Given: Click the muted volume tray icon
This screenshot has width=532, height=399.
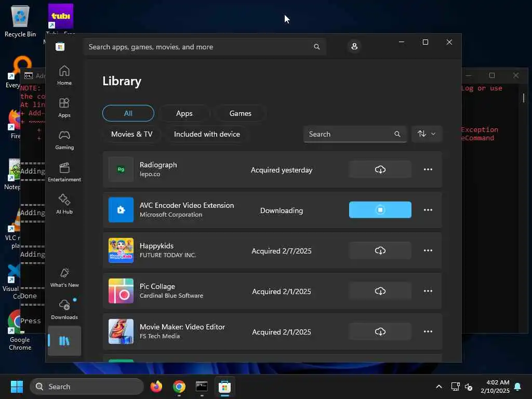Looking at the screenshot, I should (469, 387).
